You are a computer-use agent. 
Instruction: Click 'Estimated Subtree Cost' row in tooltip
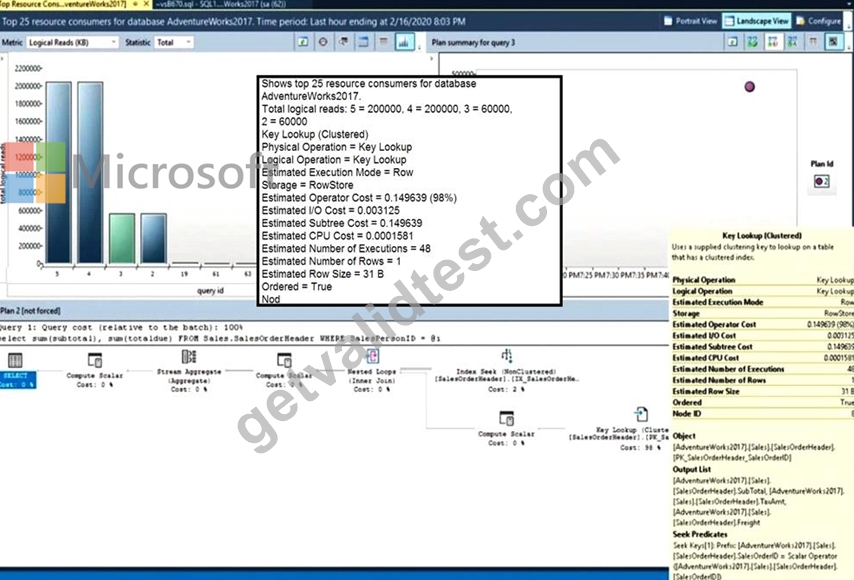762,347
